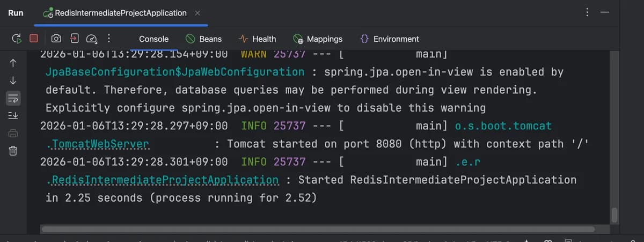Open Run tool window options menu
This screenshot has height=242, width=644.
coord(588,12)
